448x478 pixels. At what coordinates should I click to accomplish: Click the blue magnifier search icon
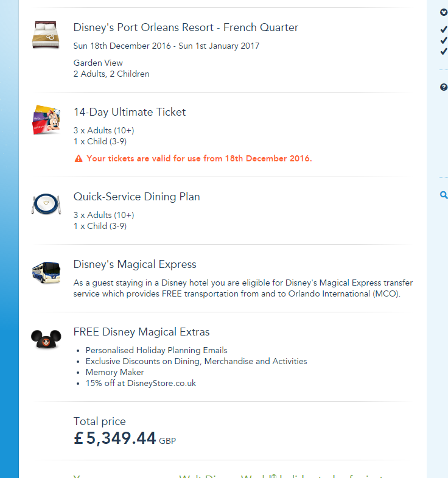point(444,195)
